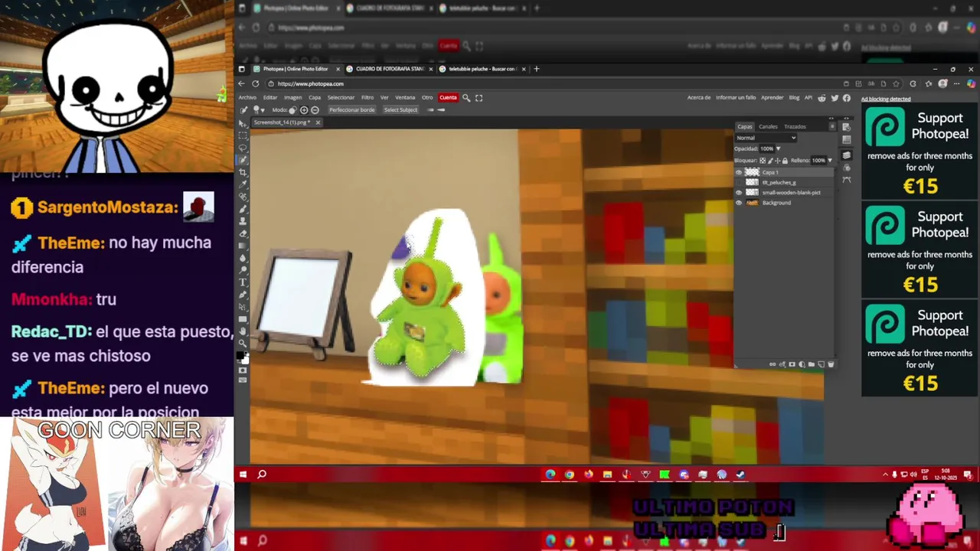Open the Filtro menu
Screen dimensions: 980x551
coord(367,98)
